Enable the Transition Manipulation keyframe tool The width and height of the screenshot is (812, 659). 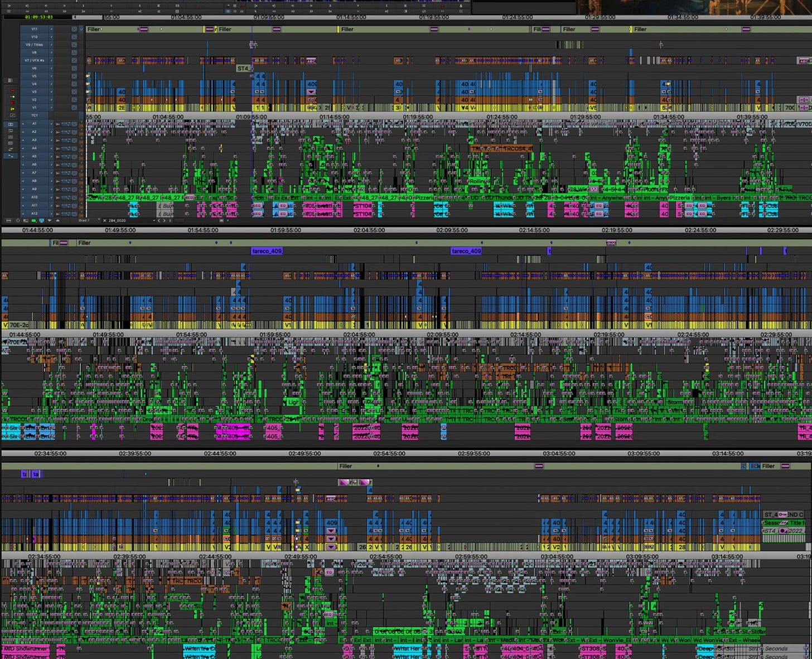coord(12,115)
